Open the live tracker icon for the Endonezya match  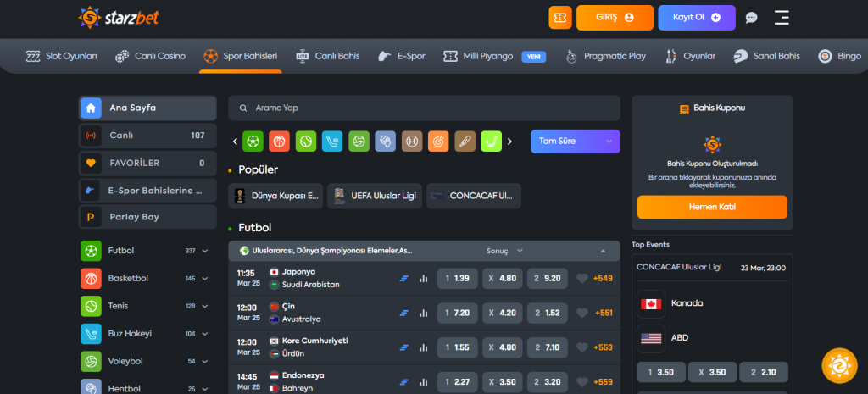click(x=404, y=382)
